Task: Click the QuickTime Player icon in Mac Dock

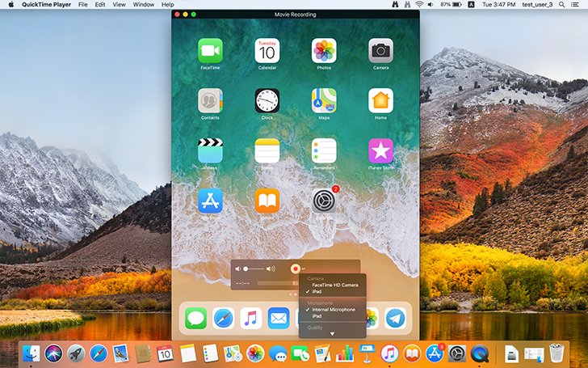Action: click(x=480, y=353)
